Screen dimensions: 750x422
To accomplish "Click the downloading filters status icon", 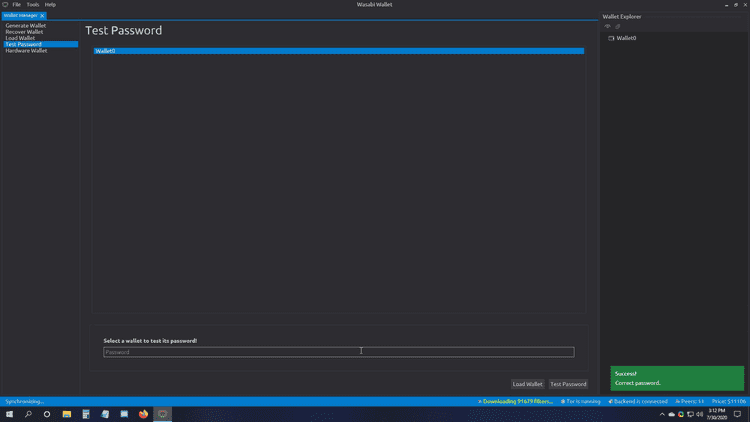I will 480,401.
